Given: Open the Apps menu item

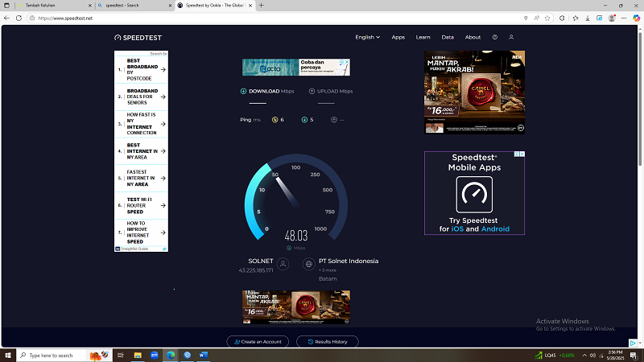Looking at the screenshot, I should pos(398,37).
